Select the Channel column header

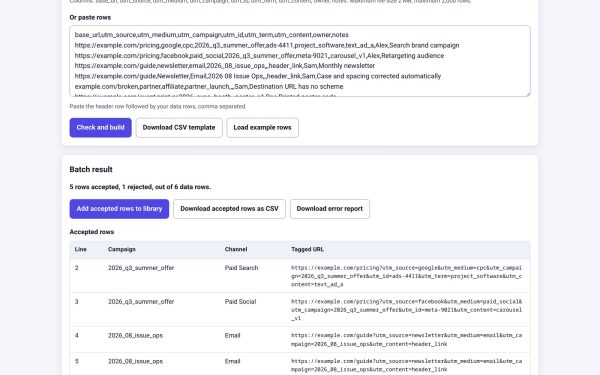[236, 249]
